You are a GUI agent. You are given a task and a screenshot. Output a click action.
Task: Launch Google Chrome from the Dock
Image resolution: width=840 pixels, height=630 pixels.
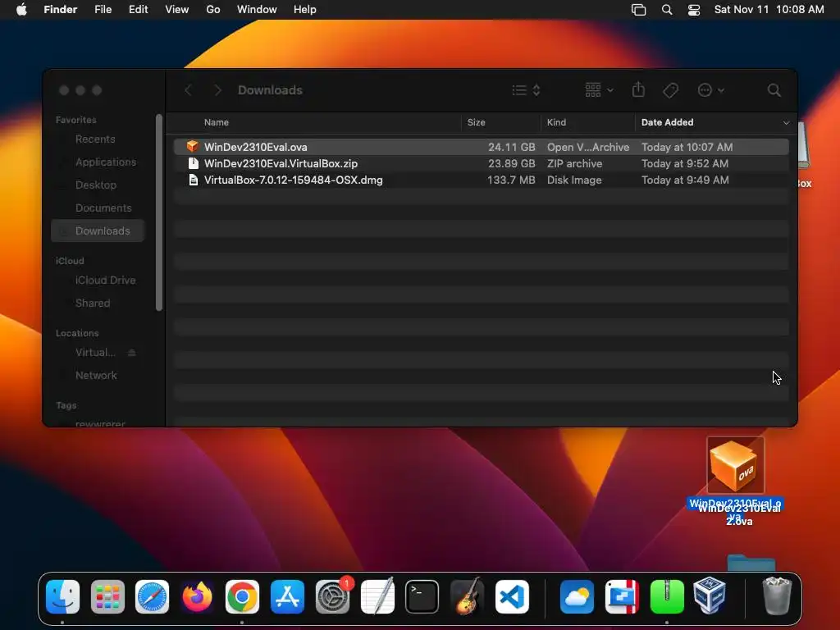pyautogui.click(x=242, y=596)
